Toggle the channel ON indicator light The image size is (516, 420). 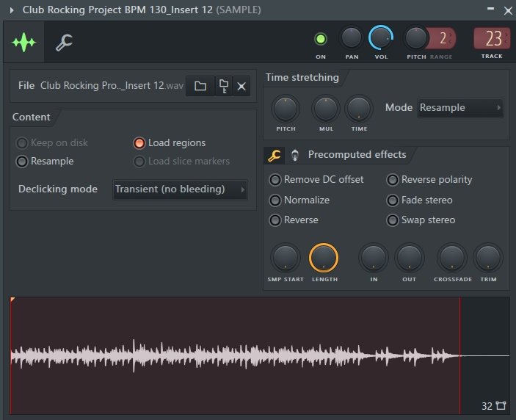click(x=321, y=39)
